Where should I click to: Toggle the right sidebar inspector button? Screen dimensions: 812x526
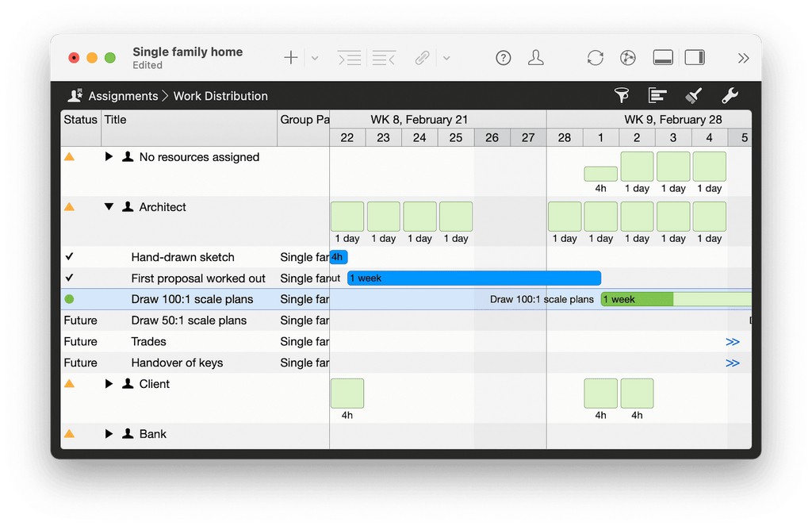tap(695, 58)
